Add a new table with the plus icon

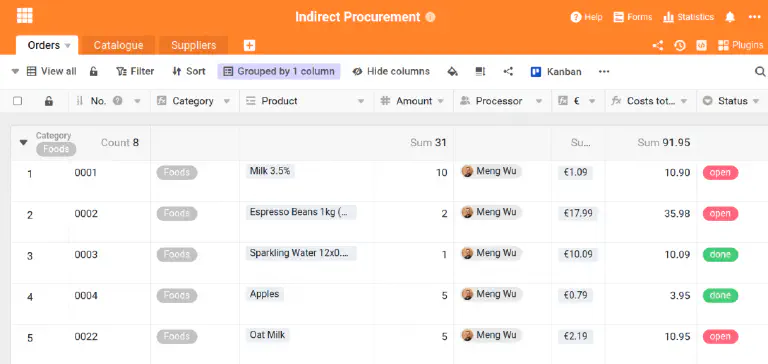pos(249,46)
